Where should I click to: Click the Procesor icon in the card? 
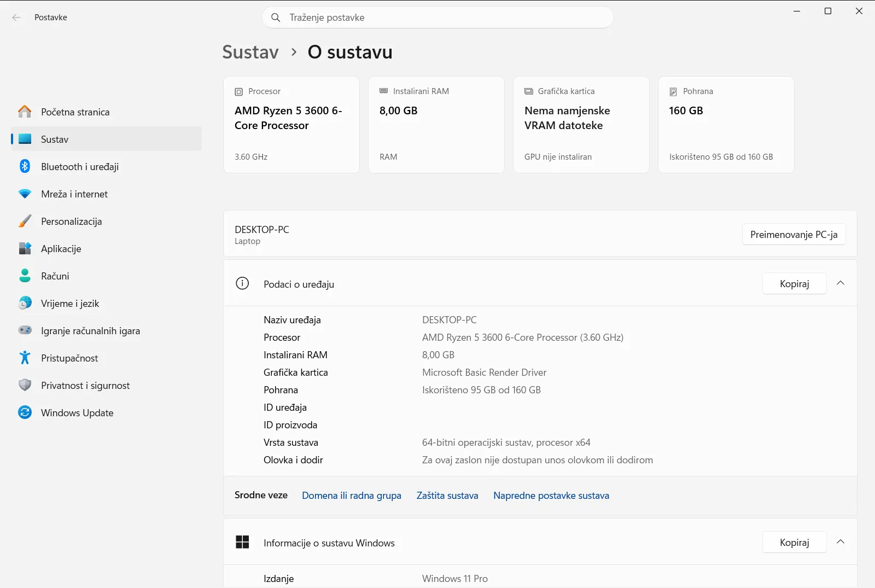[x=239, y=91]
